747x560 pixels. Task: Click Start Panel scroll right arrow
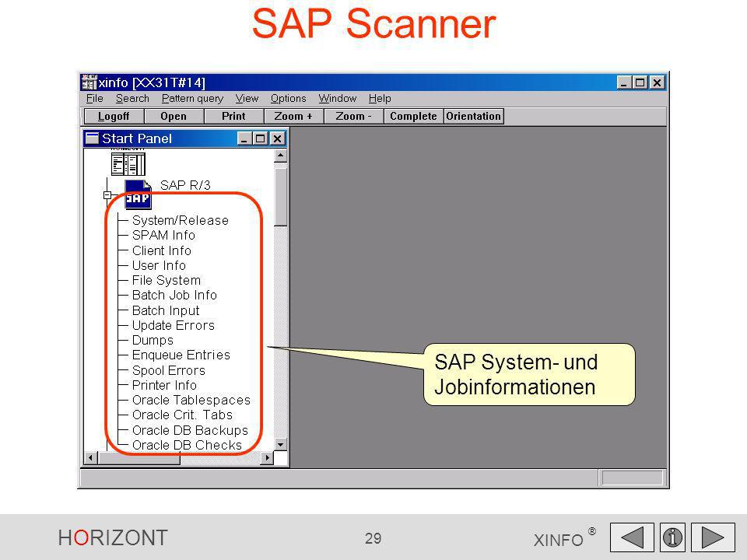(x=267, y=458)
